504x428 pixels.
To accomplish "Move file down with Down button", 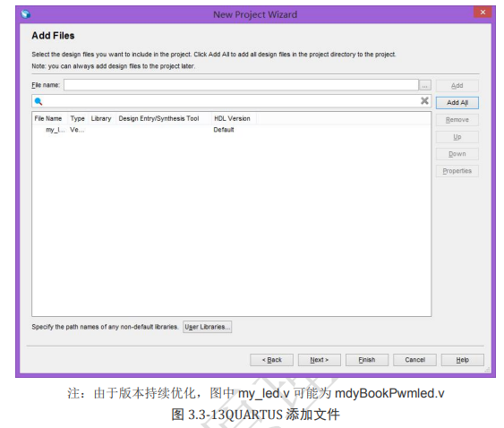I will point(457,154).
